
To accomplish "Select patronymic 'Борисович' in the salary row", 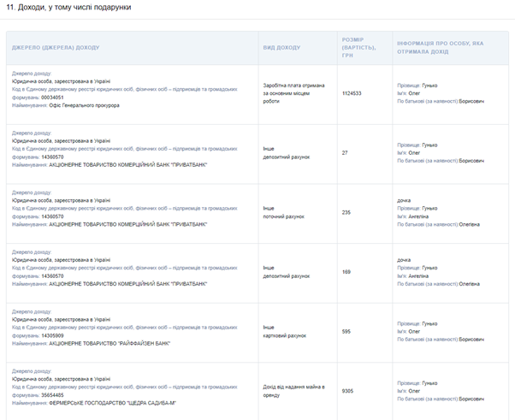I will (x=471, y=101).
